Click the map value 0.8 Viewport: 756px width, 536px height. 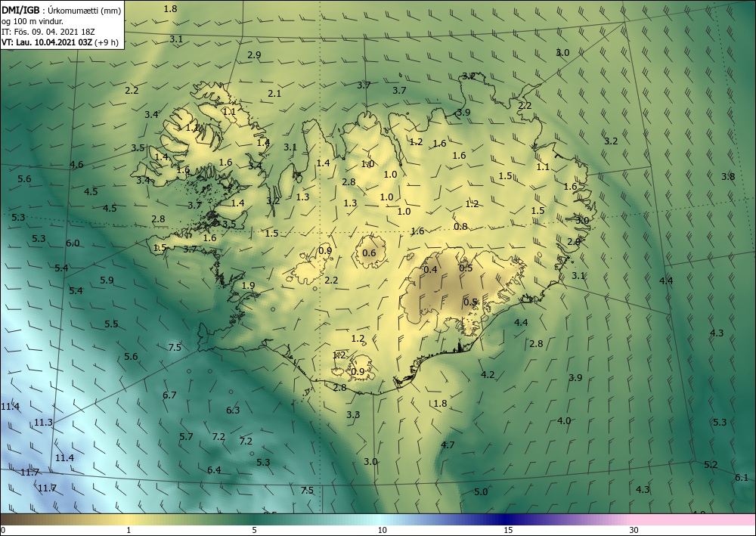(x=460, y=227)
